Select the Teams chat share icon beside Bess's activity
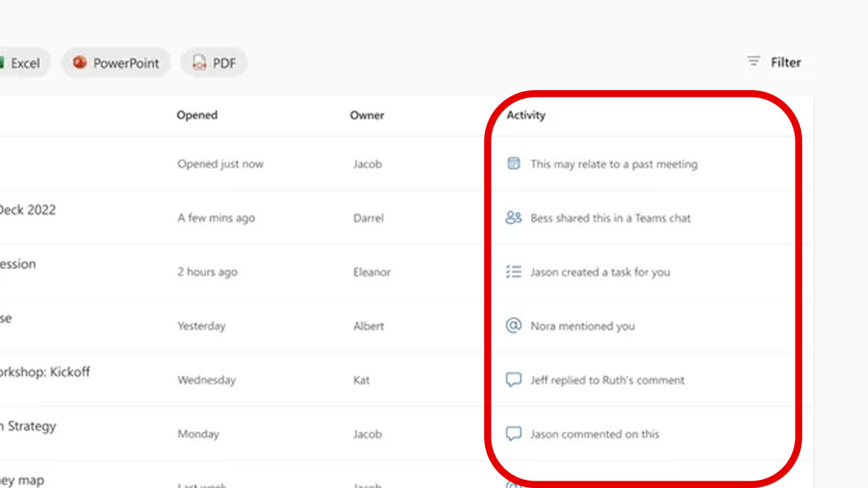 tap(514, 218)
